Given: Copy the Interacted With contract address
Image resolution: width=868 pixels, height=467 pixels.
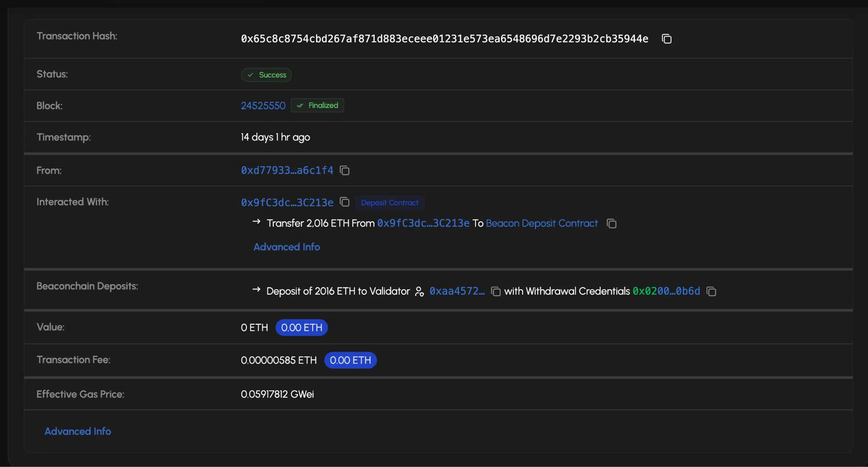Looking at the screenshot, I should pos(345,202).
